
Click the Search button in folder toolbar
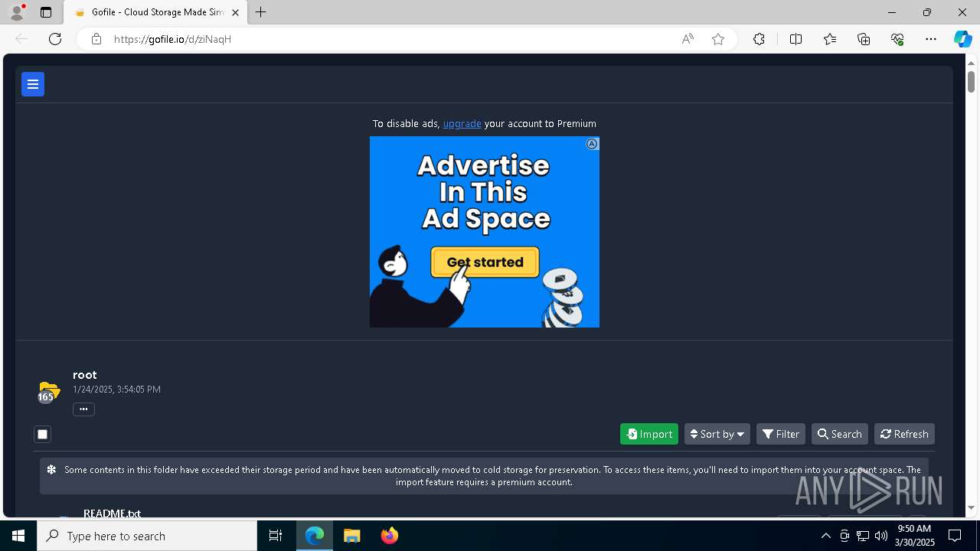[840, 434]
